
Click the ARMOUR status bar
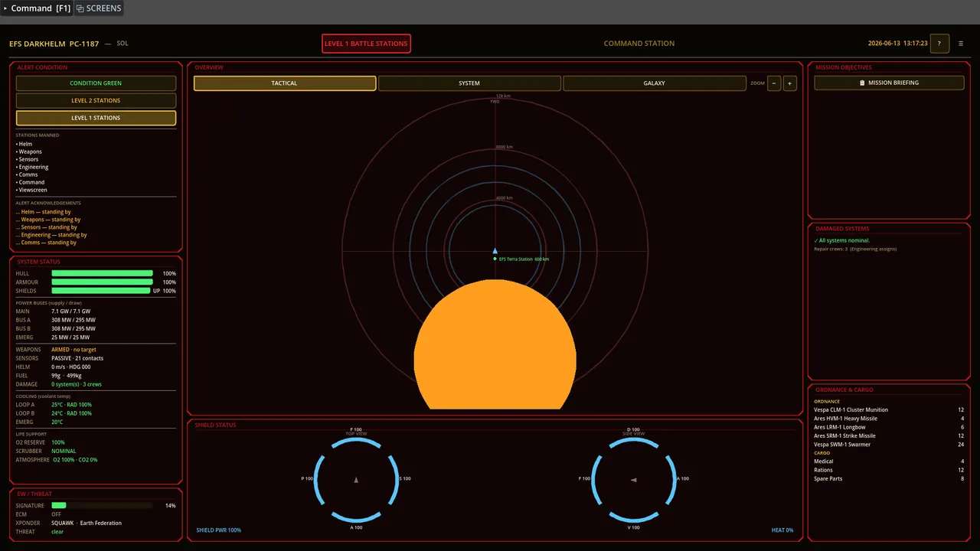click(x=102, y=282)
